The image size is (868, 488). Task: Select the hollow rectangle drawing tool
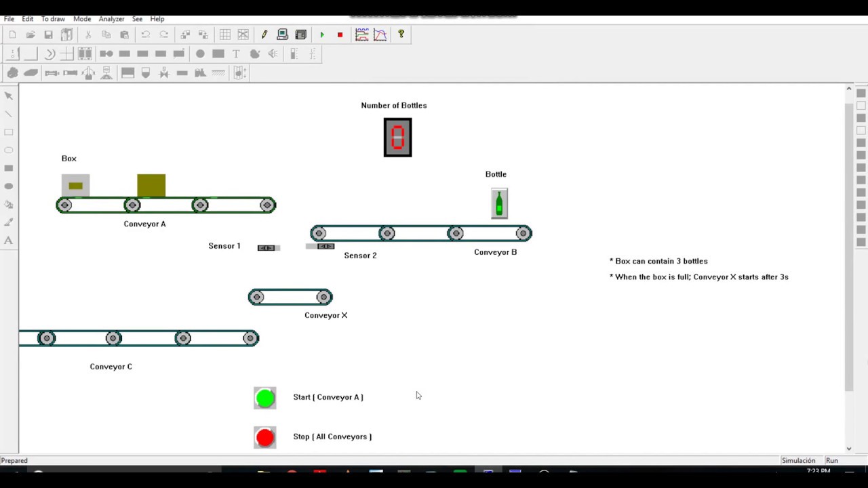(9, 132)
